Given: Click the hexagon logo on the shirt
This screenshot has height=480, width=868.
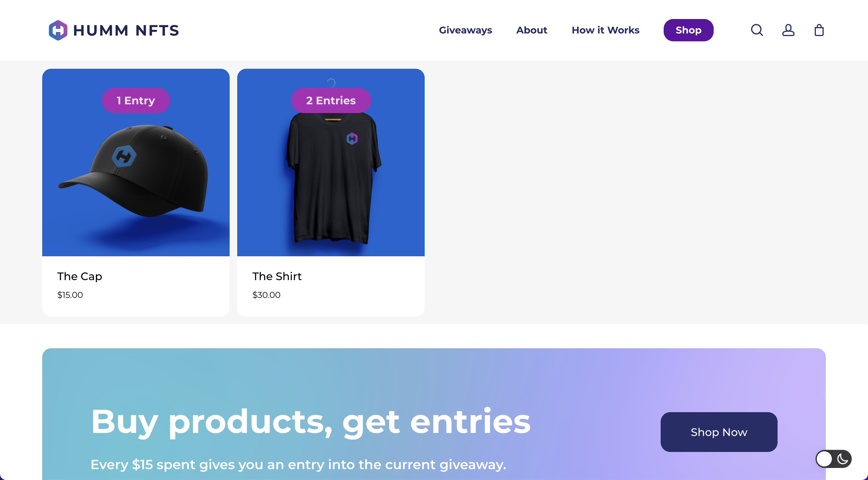Looking at the screenshot, I should coord(352,138).
